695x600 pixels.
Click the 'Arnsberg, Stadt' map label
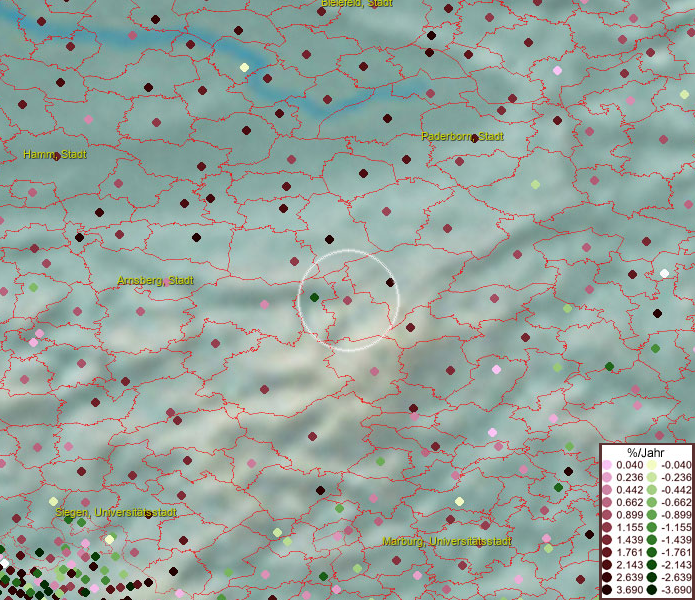(x=156, y=281)
